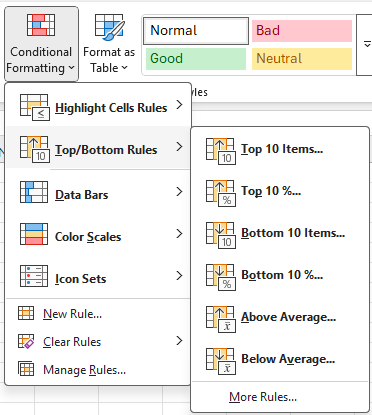Image resolution: width=372 pixels, height=415 pixels.
Task: Click the New Rule icon
Action: click(26, 313)
